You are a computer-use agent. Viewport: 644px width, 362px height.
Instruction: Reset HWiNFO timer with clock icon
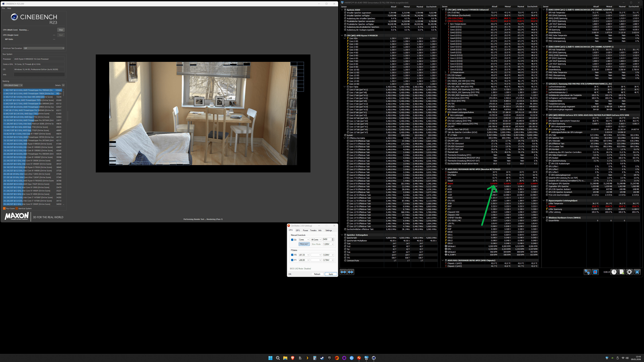tap(614, 272)
